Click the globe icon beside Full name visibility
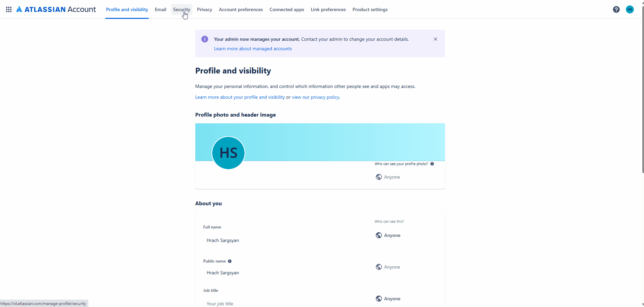Screen dimensions: 644x307 [x=379, y=235]
